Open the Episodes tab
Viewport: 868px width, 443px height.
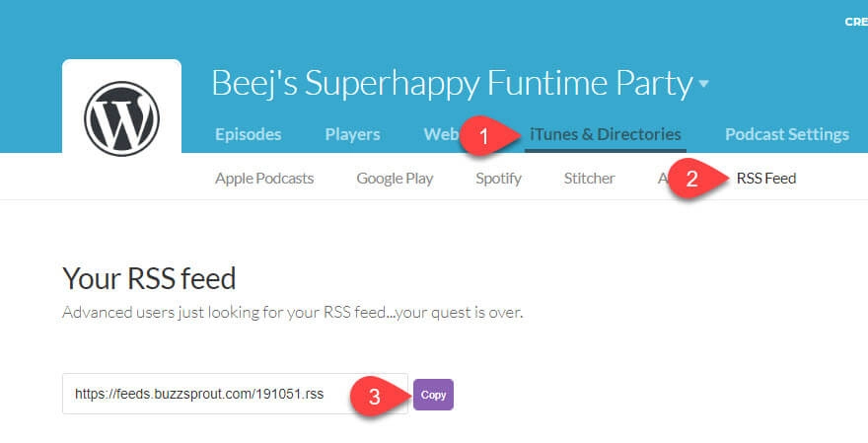[x=248, y=134]
